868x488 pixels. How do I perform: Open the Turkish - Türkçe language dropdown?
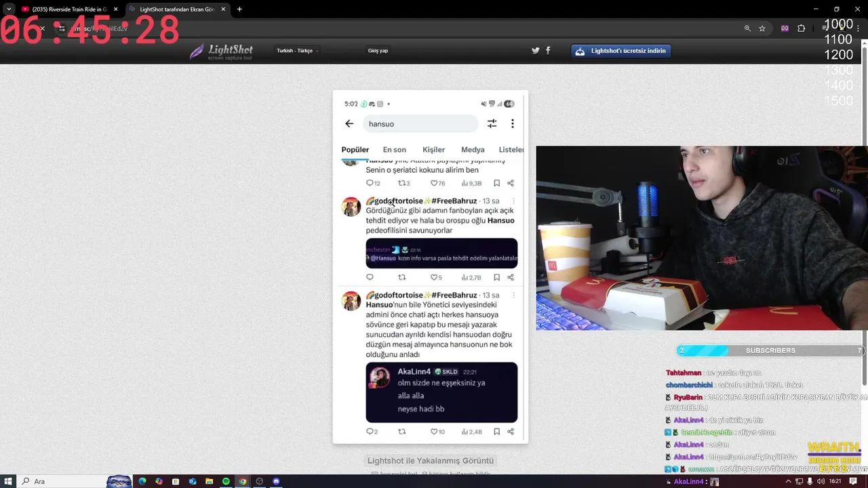coord(297,51)
